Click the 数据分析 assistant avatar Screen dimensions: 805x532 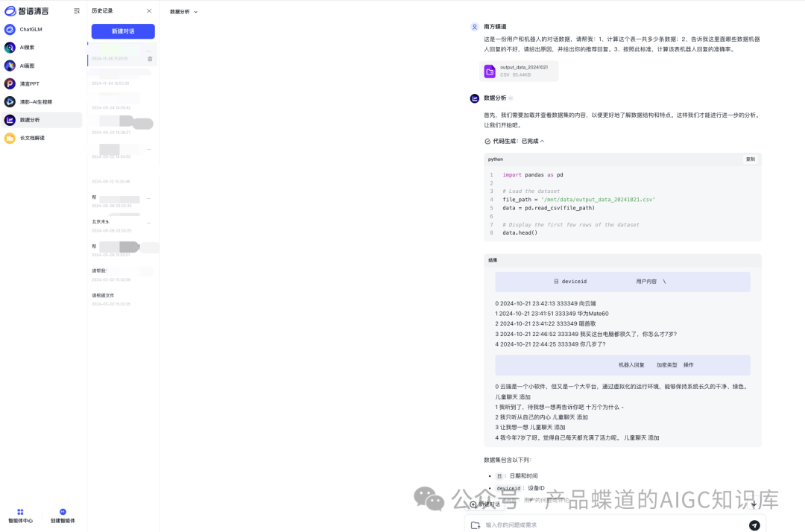tap(474, 98)
